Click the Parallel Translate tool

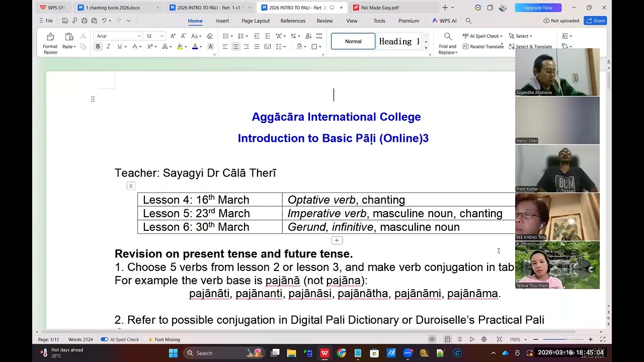click(x=482, y=47)
